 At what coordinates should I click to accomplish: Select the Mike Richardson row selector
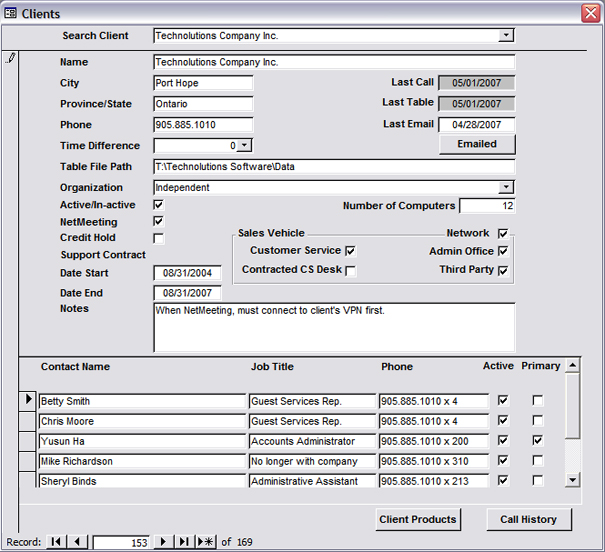[27, 461]
